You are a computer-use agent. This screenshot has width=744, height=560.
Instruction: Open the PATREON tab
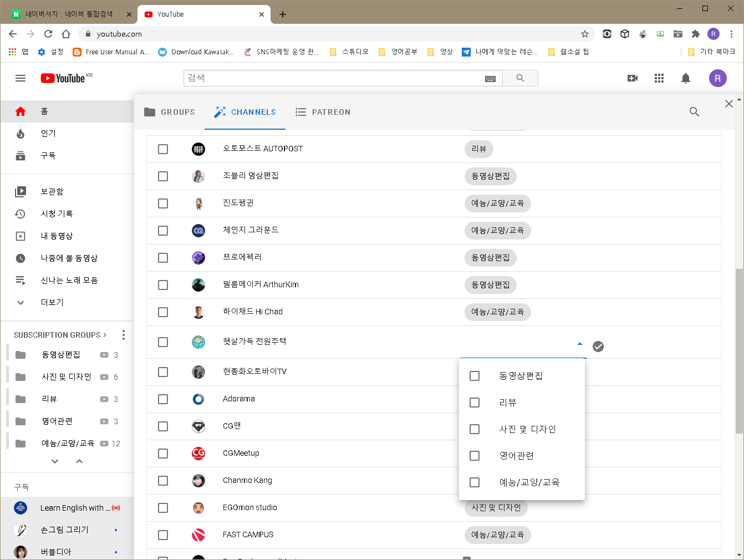click(x=323, y=111)
